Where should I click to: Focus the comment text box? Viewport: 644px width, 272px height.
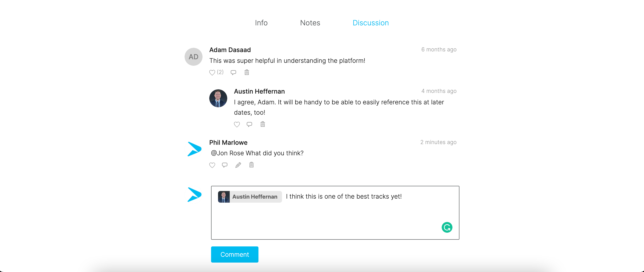pyautogui.click(x=335, y=213)
